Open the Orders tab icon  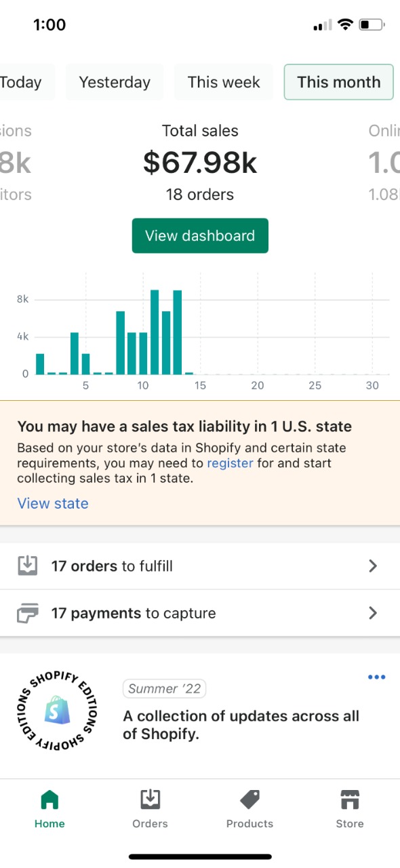click(x=150, y=800)
